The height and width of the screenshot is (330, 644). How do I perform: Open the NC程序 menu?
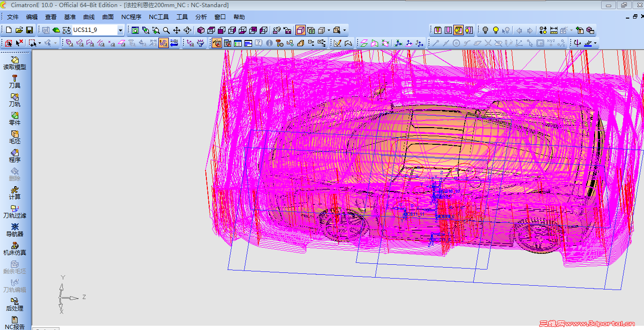tap(131, 17)
